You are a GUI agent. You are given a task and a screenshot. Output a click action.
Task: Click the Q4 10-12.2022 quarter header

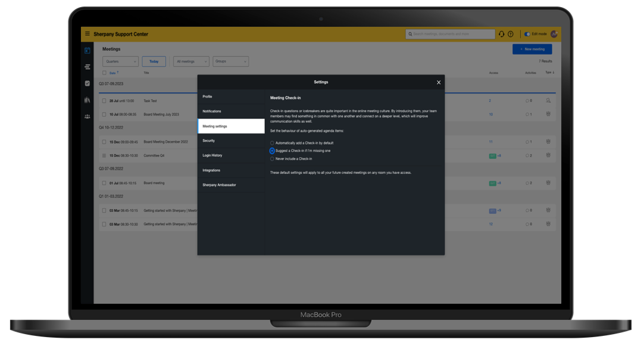pyautogui.click(x=111, y=127)
